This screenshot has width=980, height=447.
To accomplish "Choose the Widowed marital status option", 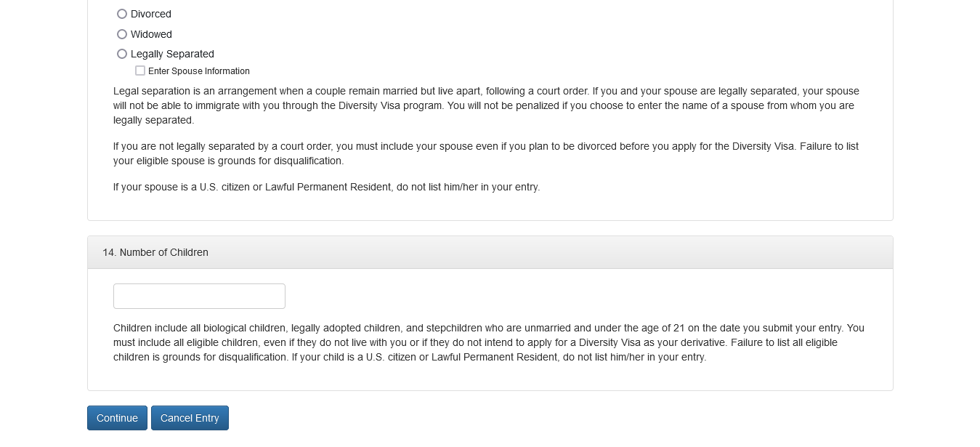I will 122,34.
